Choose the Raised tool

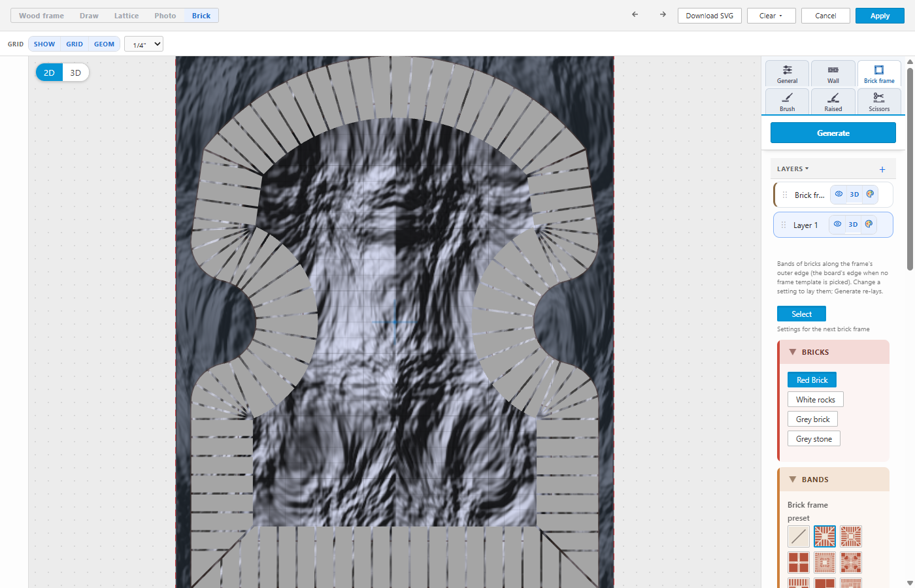click(x=833, y=101)
